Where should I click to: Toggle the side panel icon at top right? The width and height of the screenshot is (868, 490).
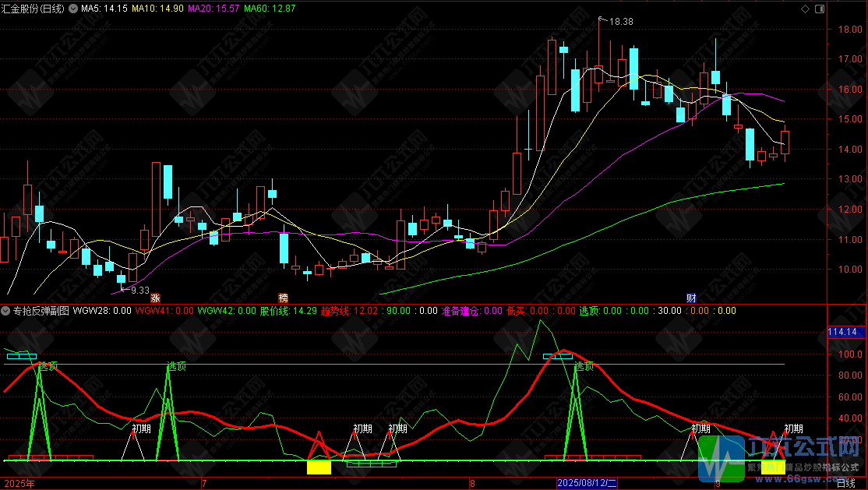tap(819, 9)
